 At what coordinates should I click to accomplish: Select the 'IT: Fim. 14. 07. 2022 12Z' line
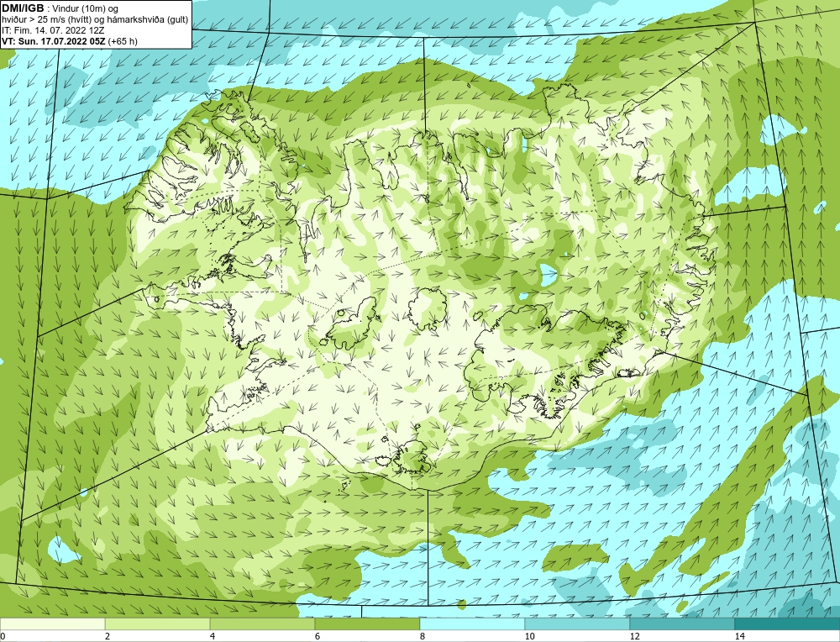[x=54, y=30]
